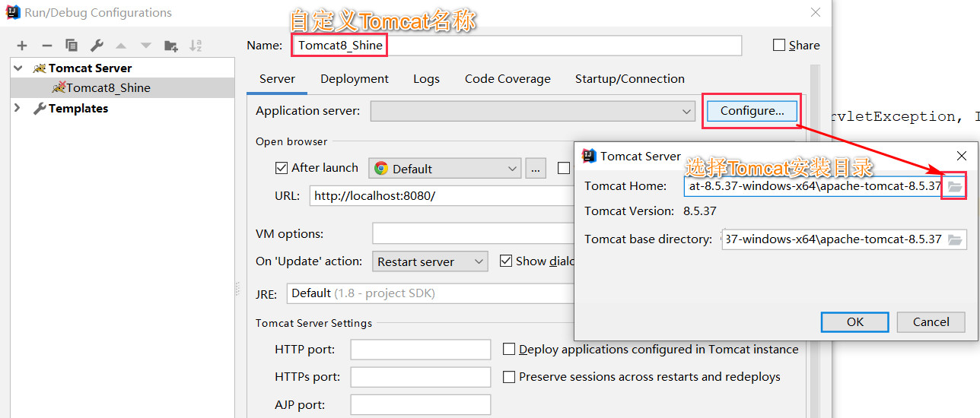Enable Preserve sessions across restarts and redeploys
The width and height of the screenshot is (980, 418).
510,377
